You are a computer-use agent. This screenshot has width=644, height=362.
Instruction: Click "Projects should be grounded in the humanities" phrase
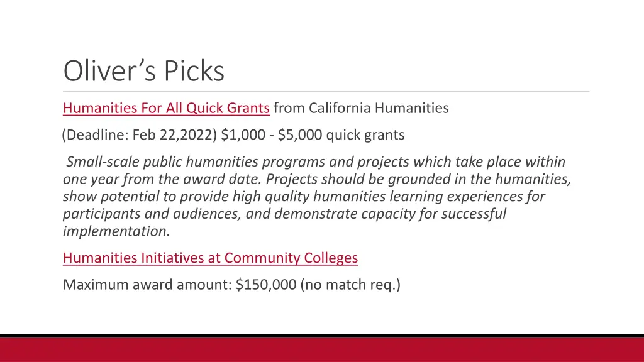tap(418, 179)
